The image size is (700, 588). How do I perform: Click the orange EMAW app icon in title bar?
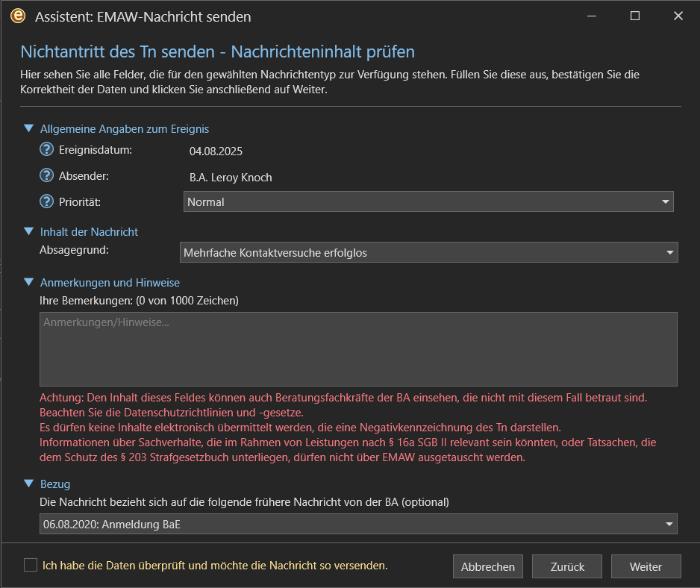click(18, 16)
